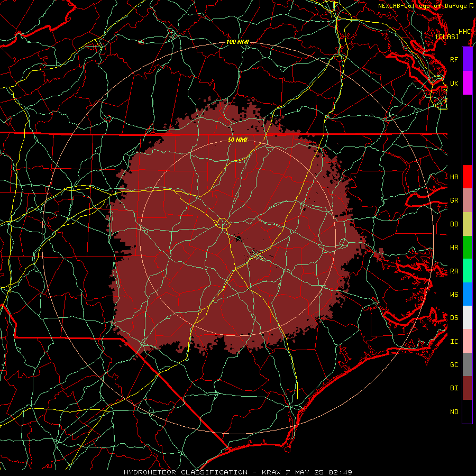476x476 pixels.
Task: Click the 'DS' legend label
Action: [x=454, y=317]
